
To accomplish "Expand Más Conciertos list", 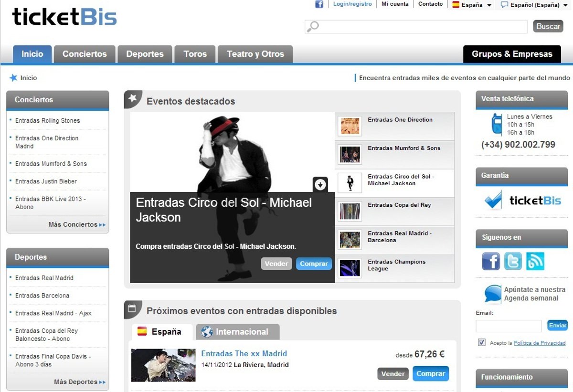I will click(76, 224).
